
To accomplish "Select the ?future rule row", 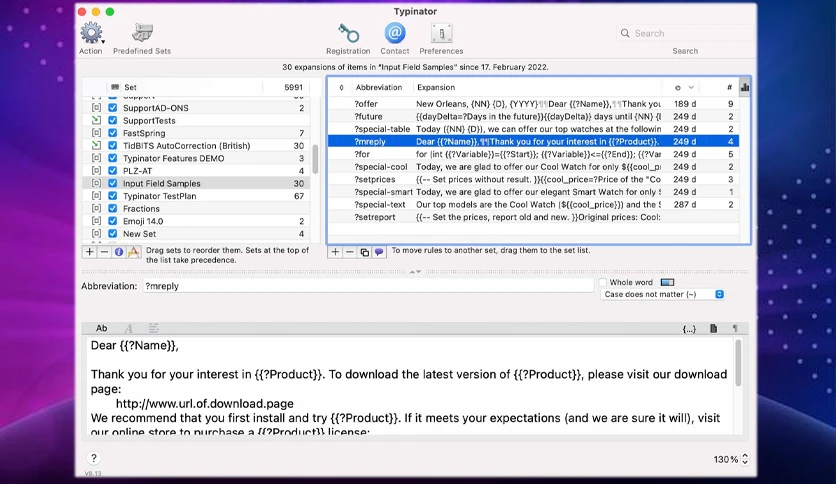I will pyautogui.click(x=533, y=116).
